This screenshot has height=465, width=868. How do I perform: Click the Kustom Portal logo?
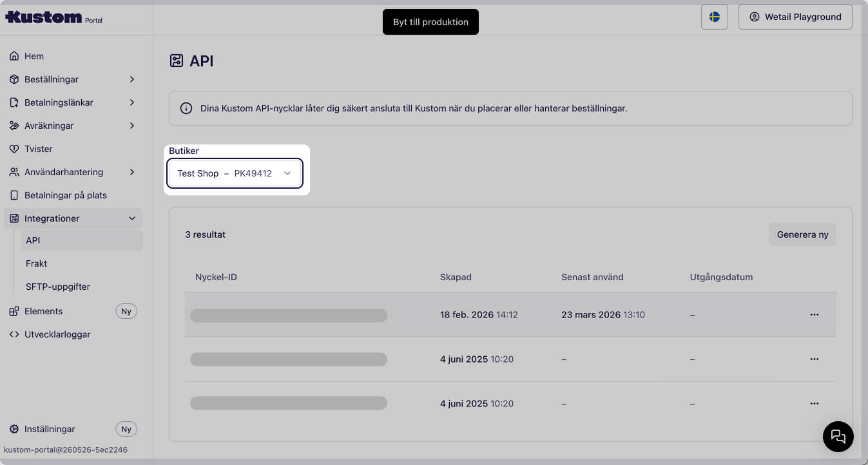[x=53, y=17]
